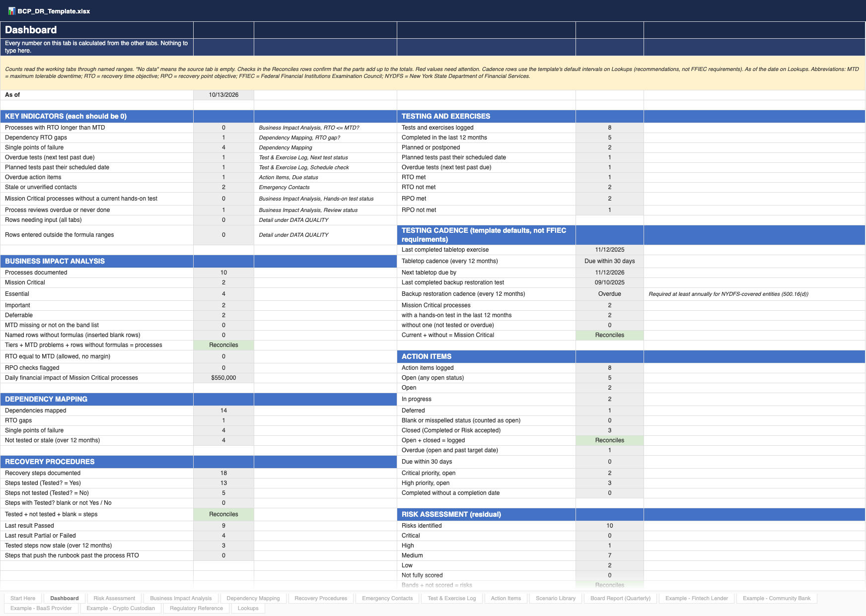Click 'Emergency Contacts' source note in Key Indicators
The width and height of the screenshot is (866, 616).
325,187
